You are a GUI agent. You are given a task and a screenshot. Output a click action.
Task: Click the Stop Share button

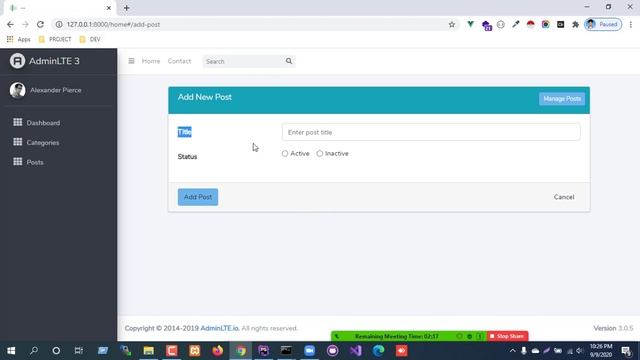(x=507, y=336)
